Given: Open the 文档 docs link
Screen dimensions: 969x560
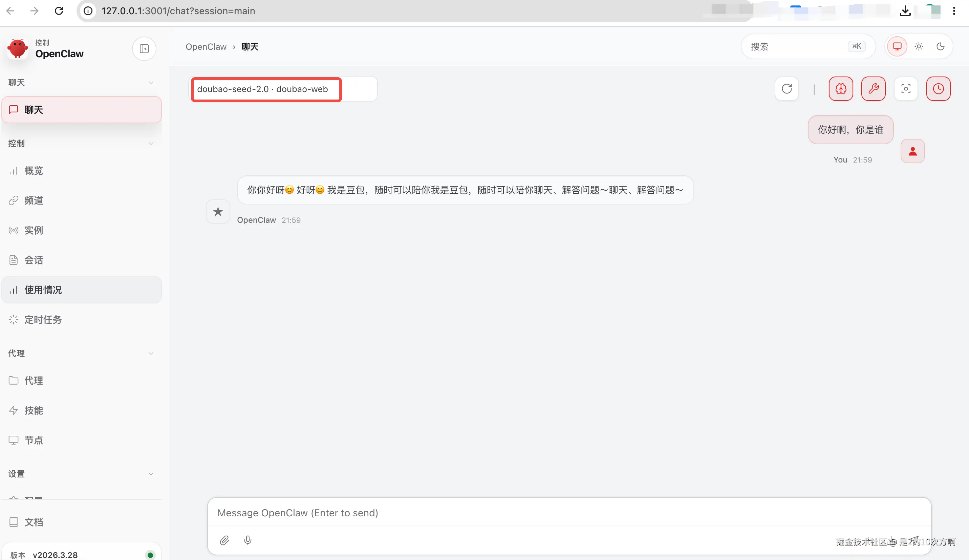Looking at the screenshot, I should [x=82, y=522].
